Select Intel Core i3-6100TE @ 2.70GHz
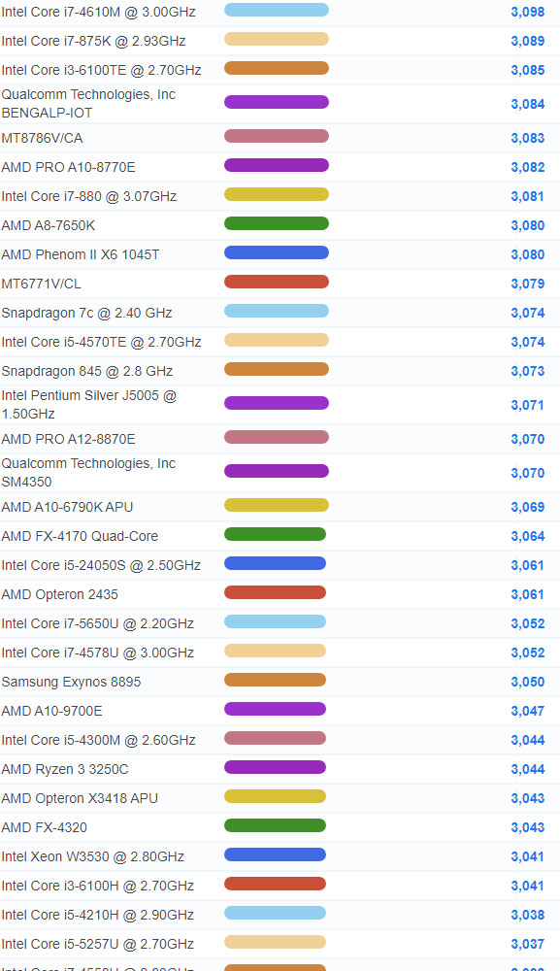Viewport: 560px width, 971px height. pyautogui.click(x=102, y=70)
